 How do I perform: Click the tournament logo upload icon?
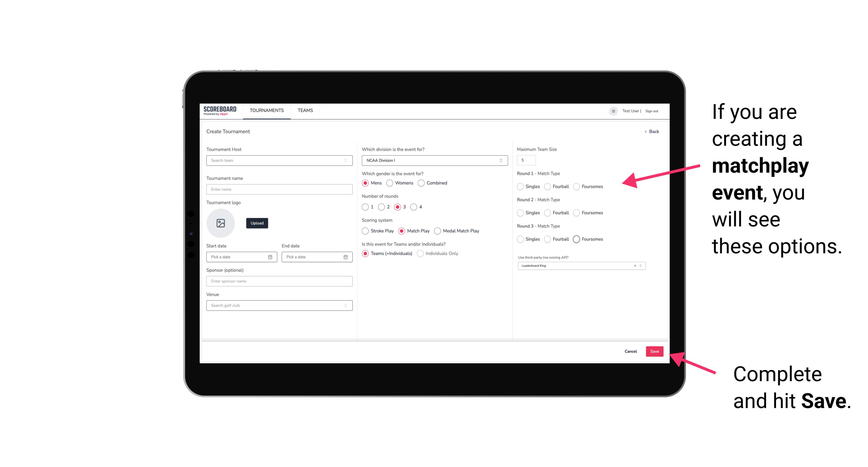(x=221, y=223)
